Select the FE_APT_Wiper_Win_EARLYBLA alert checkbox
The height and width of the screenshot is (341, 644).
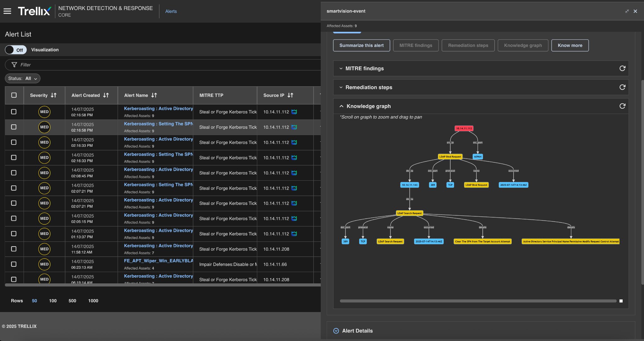click(x=14, y=264)
